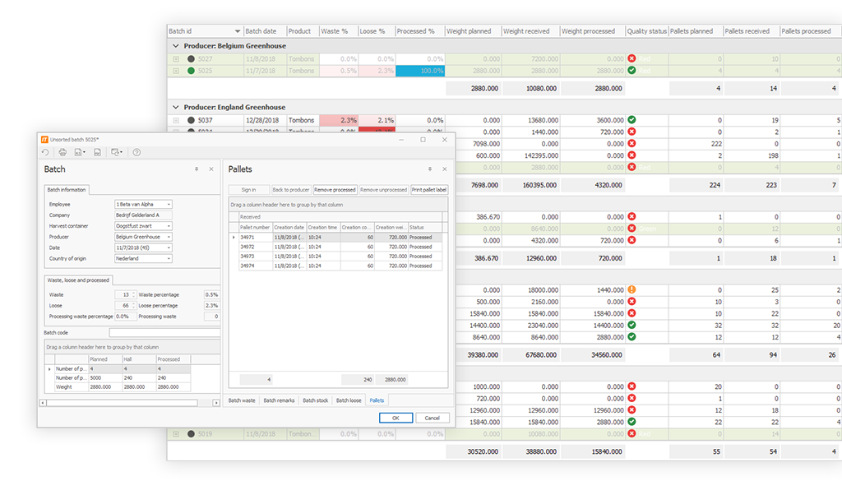The height and width of the screenshot is (504, 842).
Task: Collapse the Producer: England Greenhouse group
Action: click(x=175, y=107)
